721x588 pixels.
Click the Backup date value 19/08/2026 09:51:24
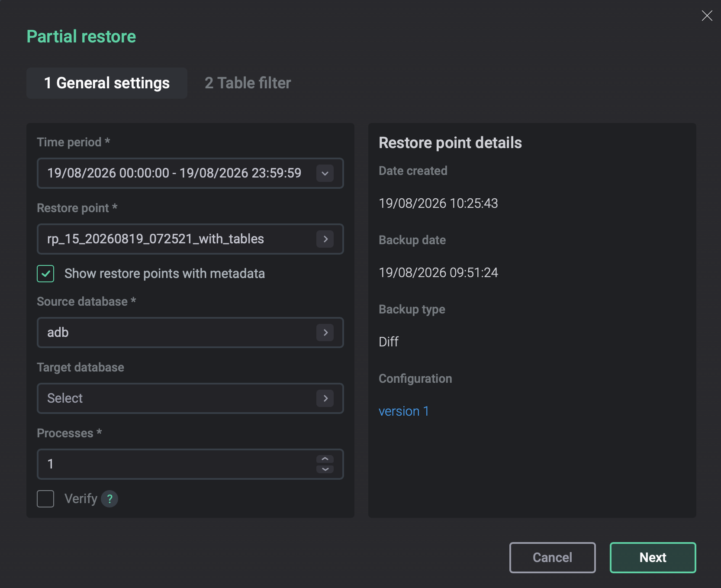click(438, 272)
